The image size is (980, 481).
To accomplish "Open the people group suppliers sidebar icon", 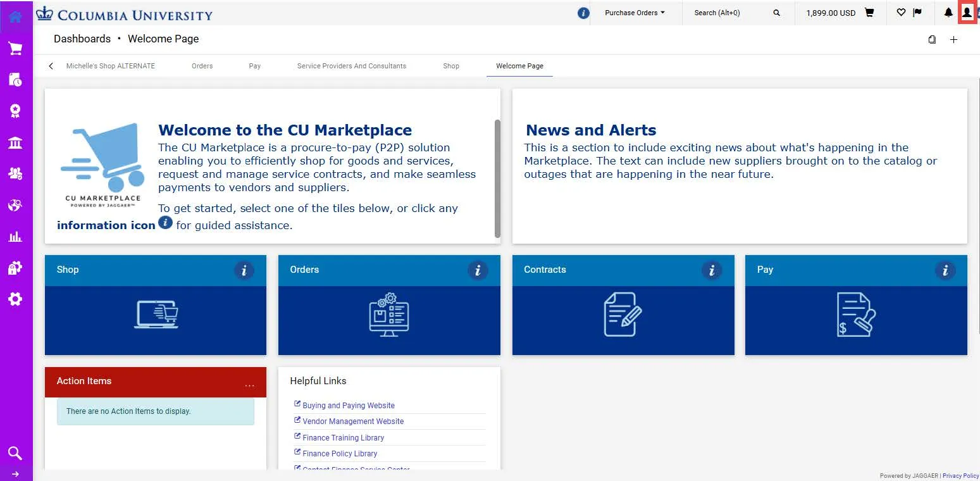I will click(x=15, y=173).
